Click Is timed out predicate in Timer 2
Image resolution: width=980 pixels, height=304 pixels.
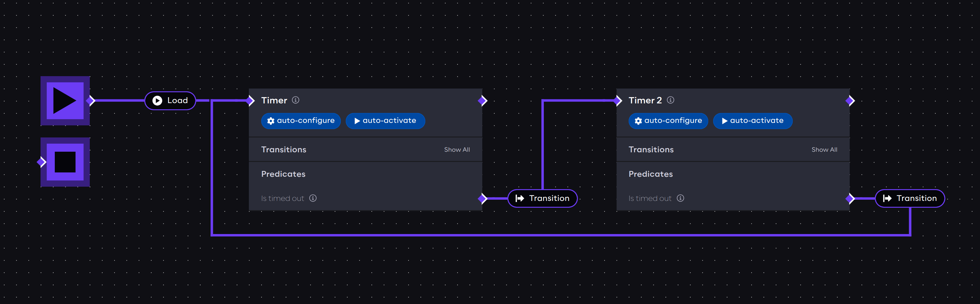[x=650, y=199]
